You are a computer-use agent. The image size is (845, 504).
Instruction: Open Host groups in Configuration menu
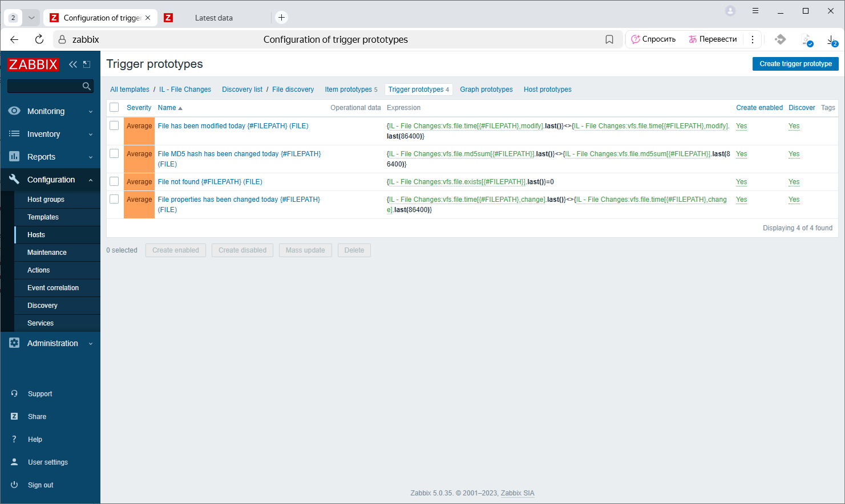46,200
